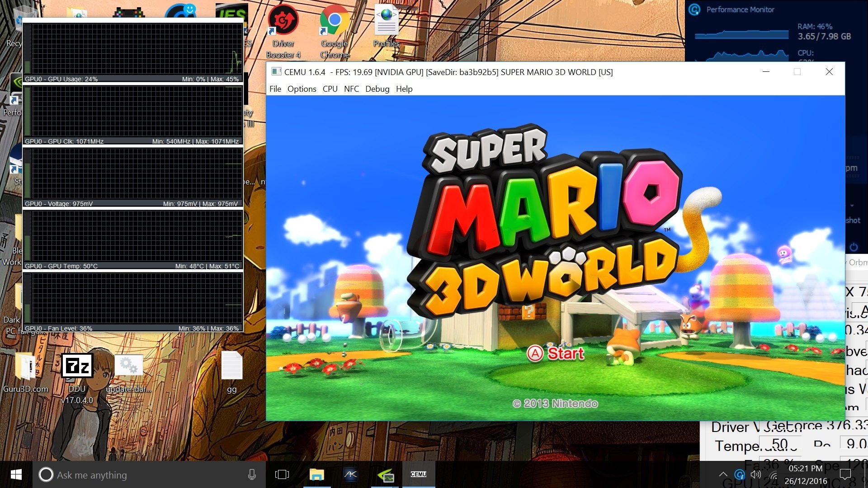Open File Explorer from the taskbar

(316, 474)
